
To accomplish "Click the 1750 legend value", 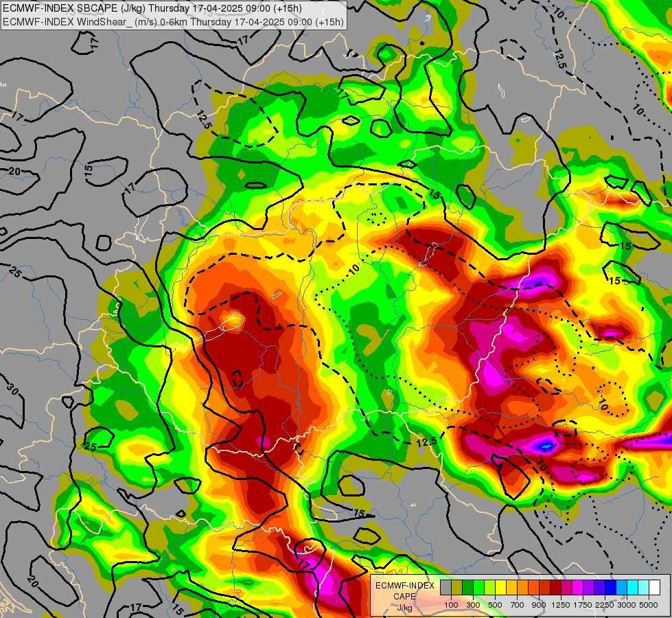I will (x=583, y=605).
